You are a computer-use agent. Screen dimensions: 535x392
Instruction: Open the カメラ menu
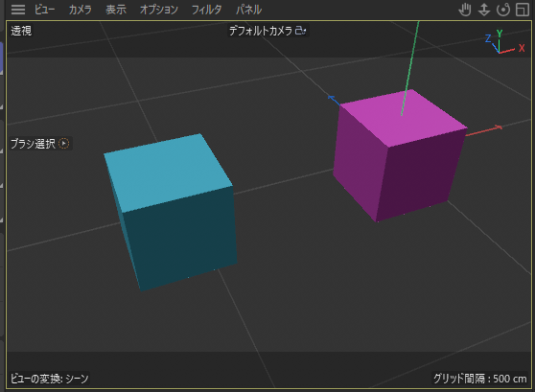coord(81,10)
